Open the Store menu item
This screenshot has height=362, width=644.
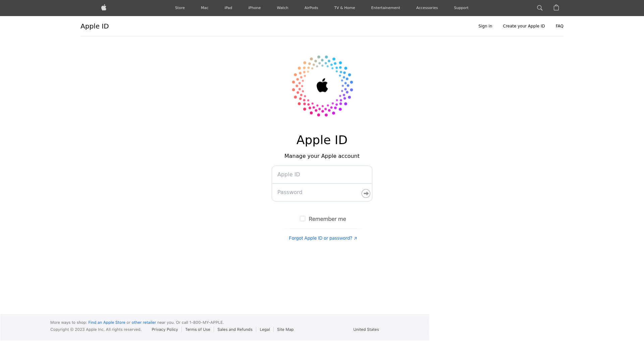(180, 8)
